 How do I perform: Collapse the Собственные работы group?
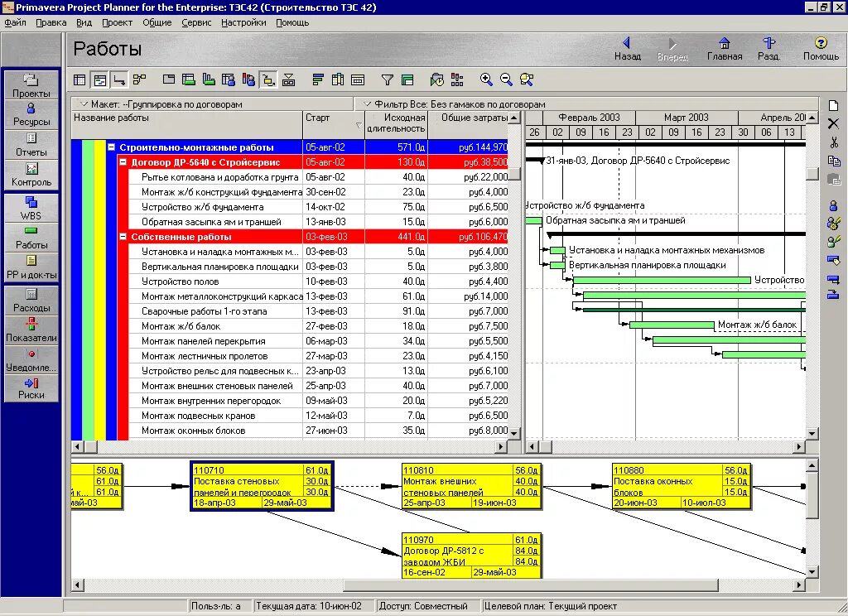pos(123,236)
